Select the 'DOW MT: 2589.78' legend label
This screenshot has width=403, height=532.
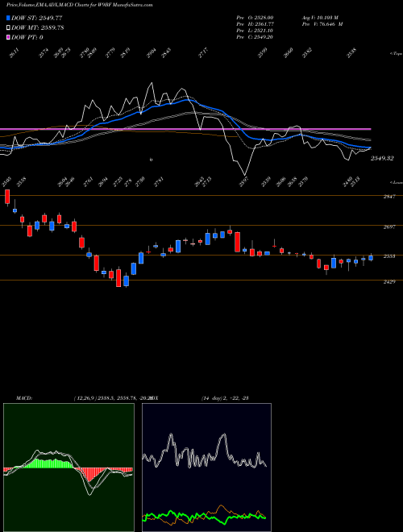(x=38, y=28)
